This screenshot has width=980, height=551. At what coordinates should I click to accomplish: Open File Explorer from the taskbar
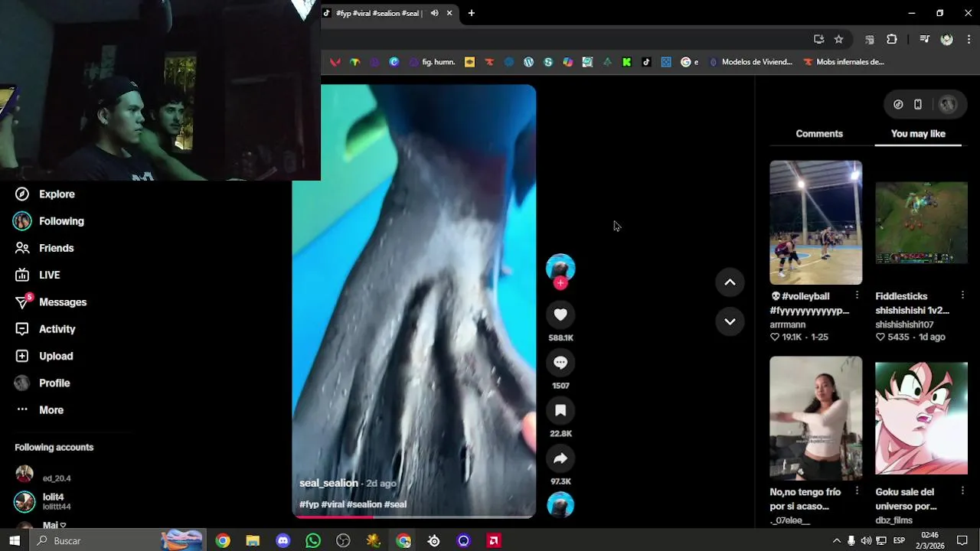coord(253,541)
